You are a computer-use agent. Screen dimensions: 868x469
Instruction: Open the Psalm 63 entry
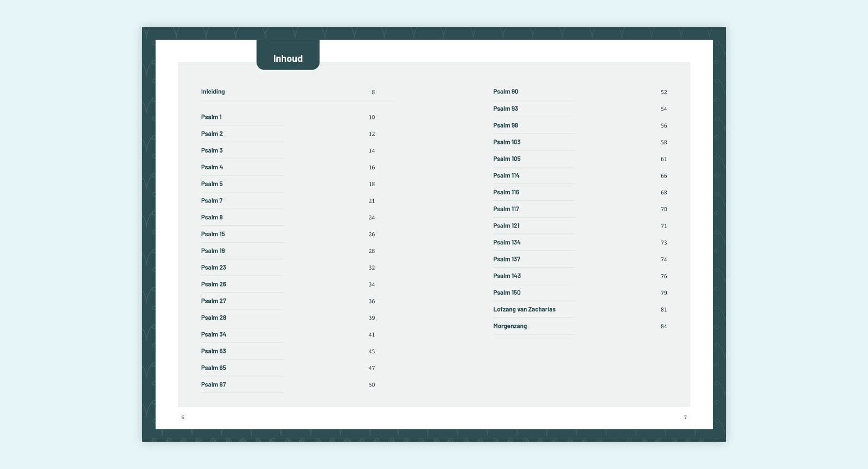point(213,351)
